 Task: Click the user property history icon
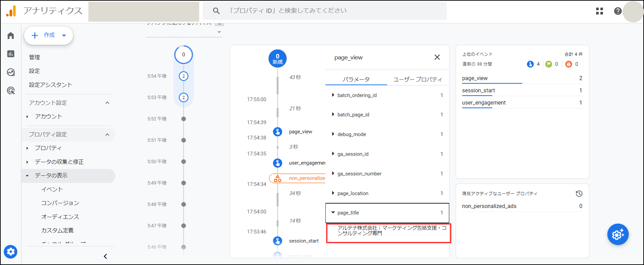579,193
